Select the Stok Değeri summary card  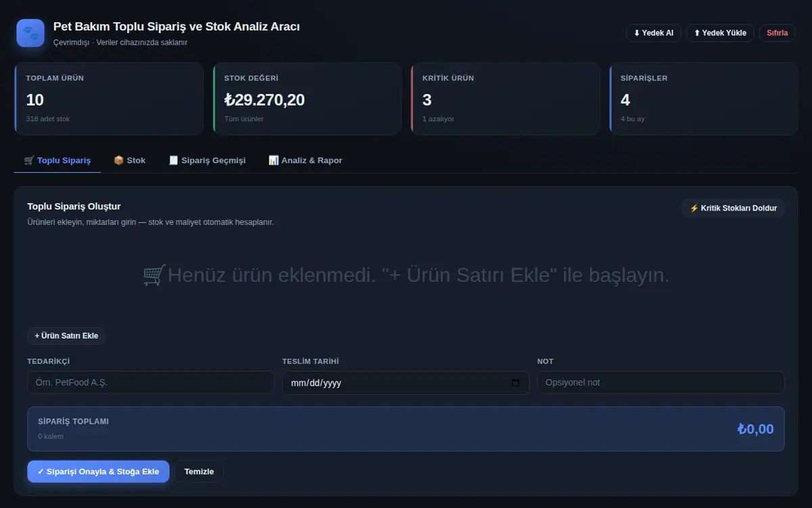tap(307, 99)
